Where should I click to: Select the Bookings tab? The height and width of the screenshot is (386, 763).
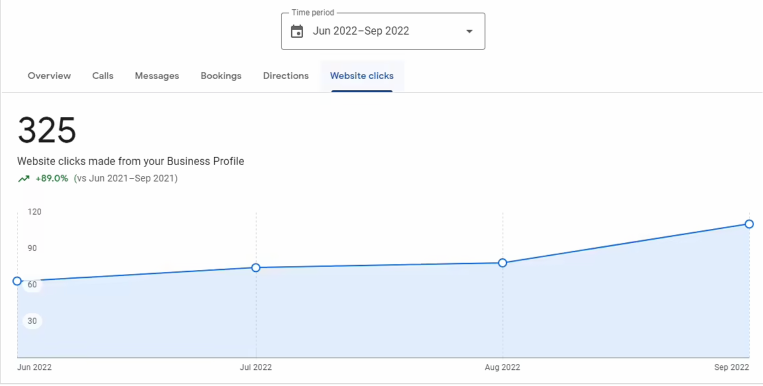point(221,76)
